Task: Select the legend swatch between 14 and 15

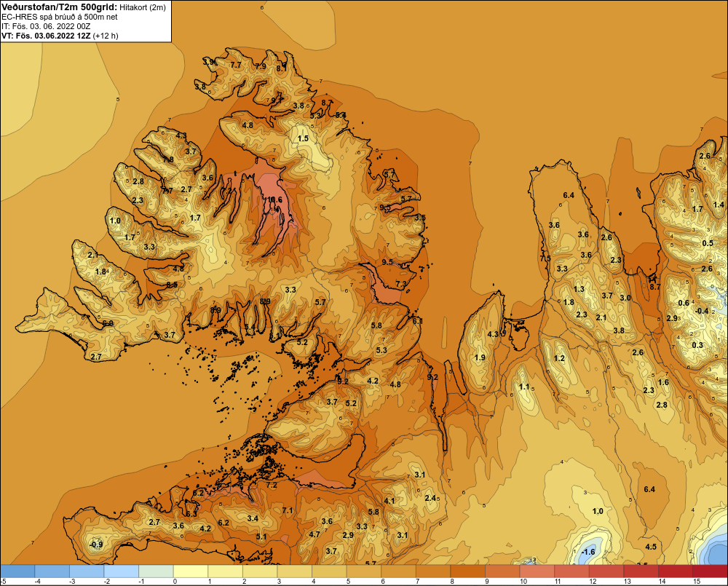Action: [676, 571]
